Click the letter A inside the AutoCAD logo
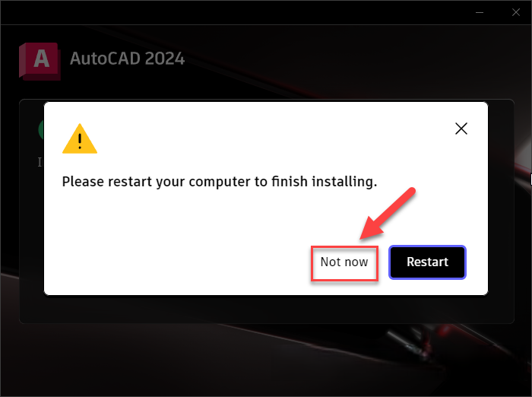The width and height of the screenshot is (532, 397). pyautogui.click(x=41, y=59)
